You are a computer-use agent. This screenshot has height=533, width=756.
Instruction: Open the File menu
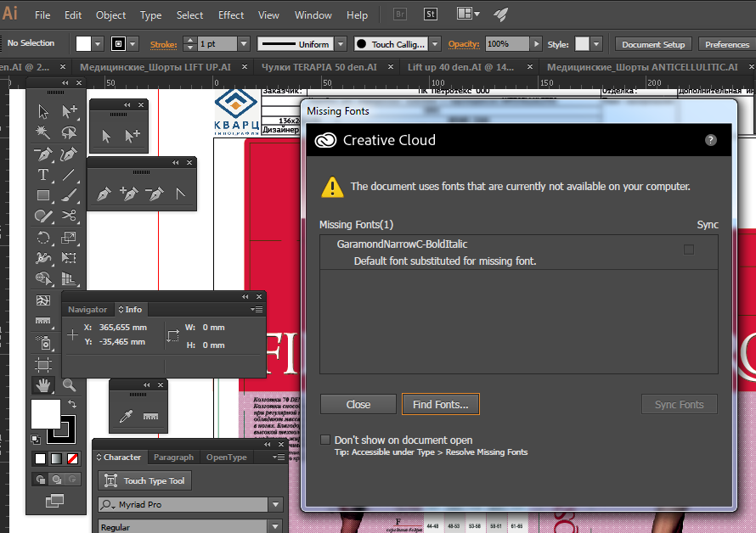[x=42, y=15]
